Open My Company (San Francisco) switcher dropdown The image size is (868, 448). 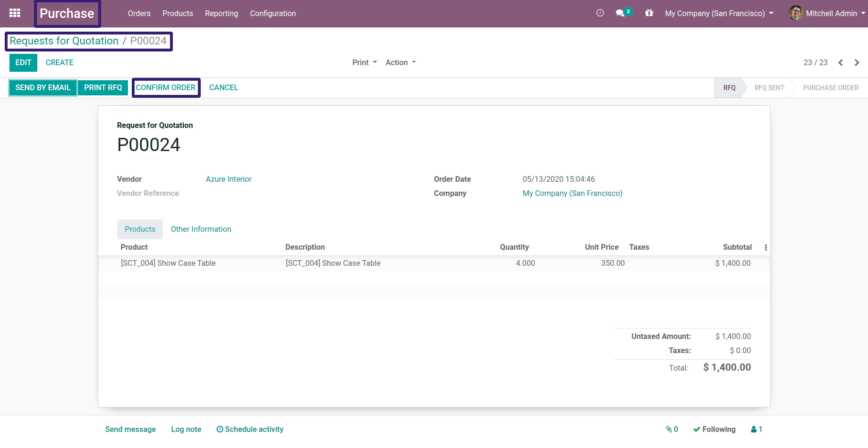(x=719, y=13)
